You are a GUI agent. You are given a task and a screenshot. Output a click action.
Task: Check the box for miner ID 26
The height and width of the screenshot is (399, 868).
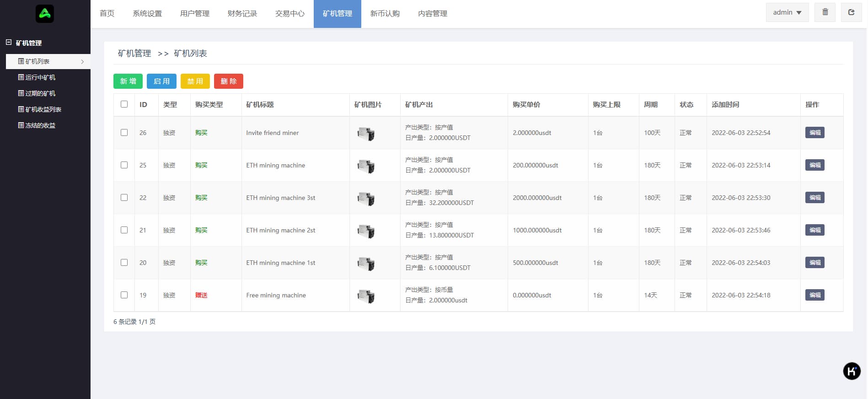pyautogui.click(x=124, y=133)
